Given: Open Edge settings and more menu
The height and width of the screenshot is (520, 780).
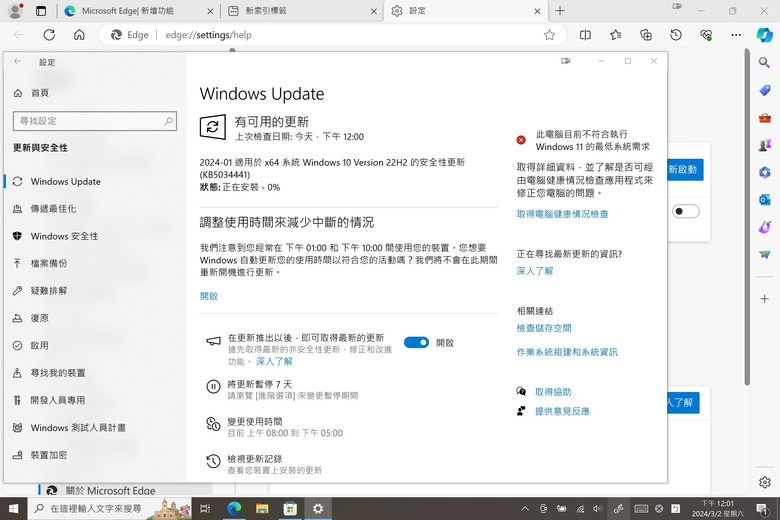Looking at the screenshot, I should point(736,35).
